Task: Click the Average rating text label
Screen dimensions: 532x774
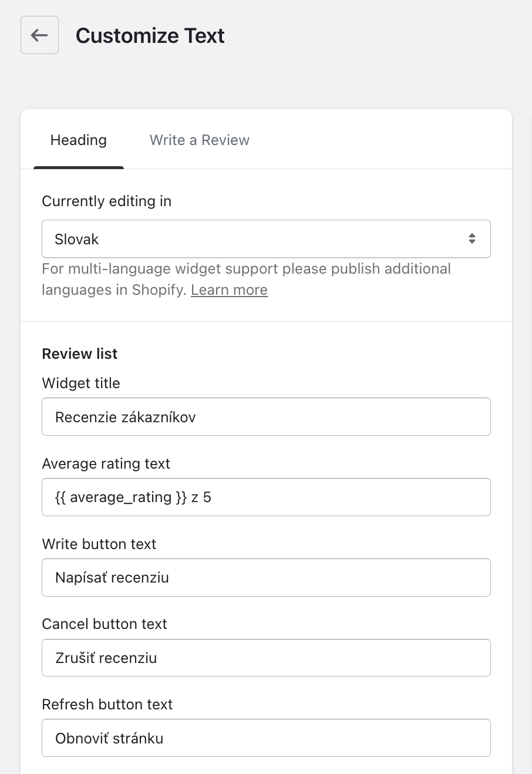Action: click(x=106, y=464)
